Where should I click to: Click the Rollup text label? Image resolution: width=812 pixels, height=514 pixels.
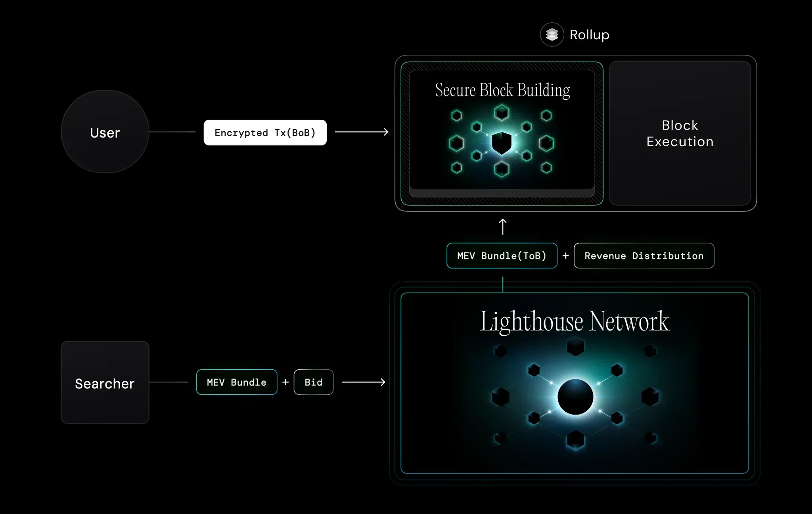click(x=589, y=35)
